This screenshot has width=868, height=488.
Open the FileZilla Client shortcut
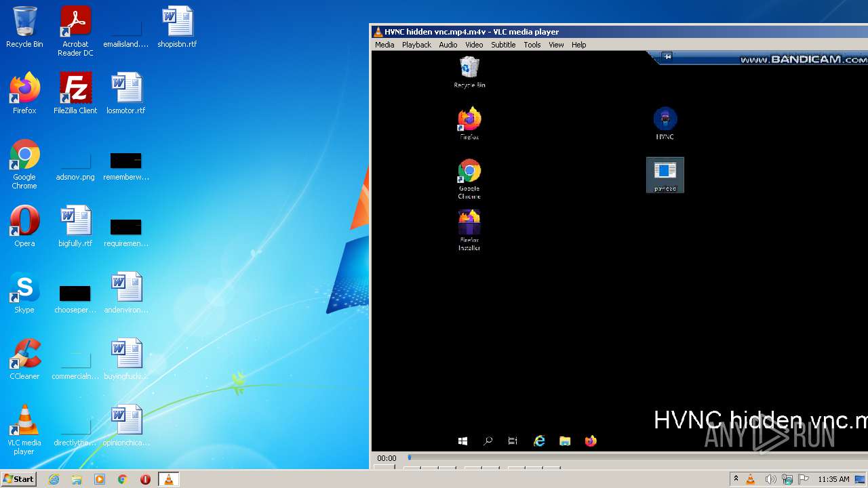[75, 94]
